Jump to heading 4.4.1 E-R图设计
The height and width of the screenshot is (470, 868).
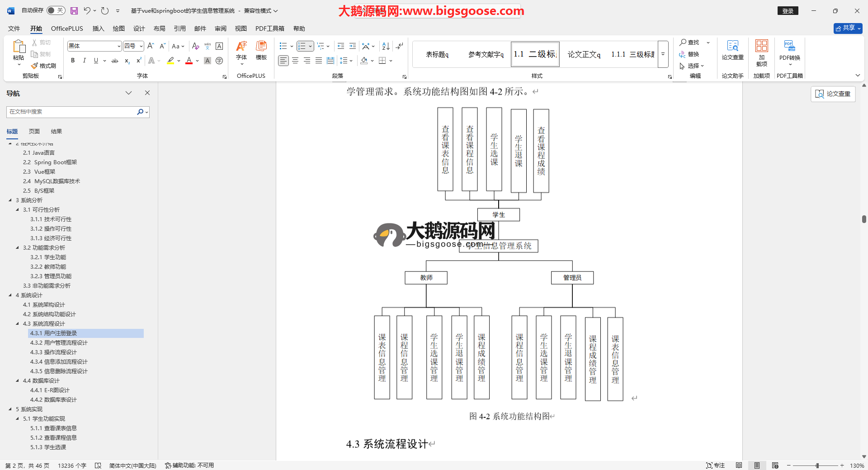pyautogui.click(x=50, y=390)
